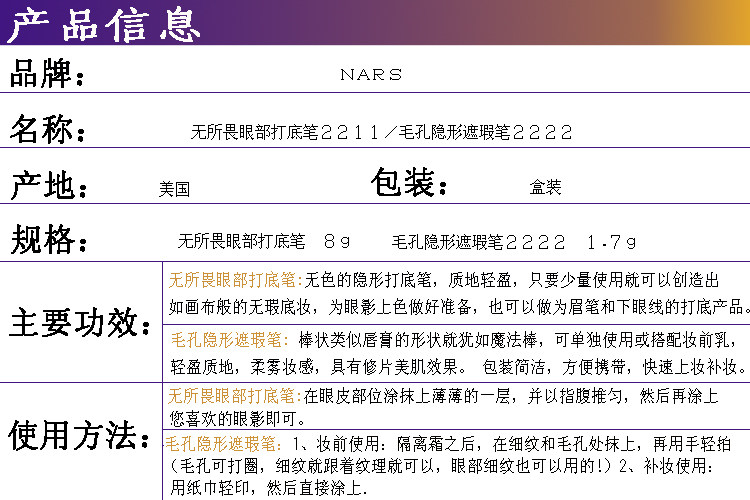
Task: Select the 品牌 label
Action: 47,74
